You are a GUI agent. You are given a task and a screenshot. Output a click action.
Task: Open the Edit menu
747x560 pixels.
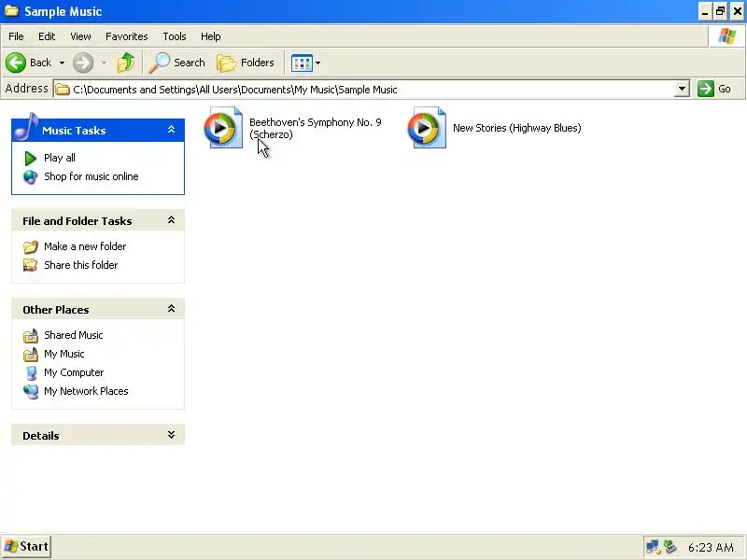[x=47, y=36]
